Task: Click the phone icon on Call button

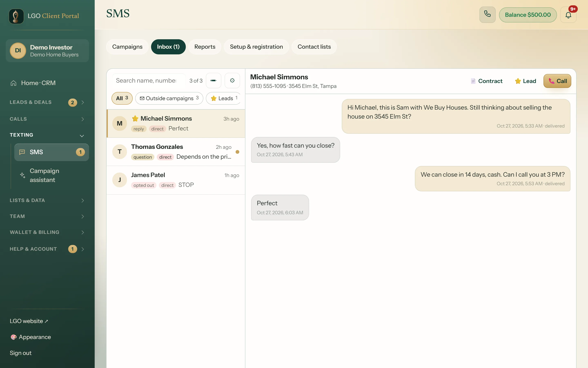Action: pos(551,81)
